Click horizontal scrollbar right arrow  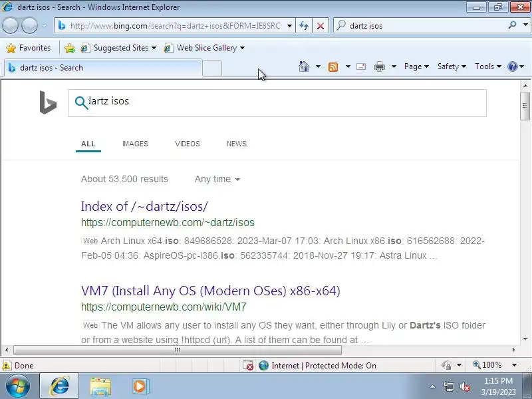[513, 350]
